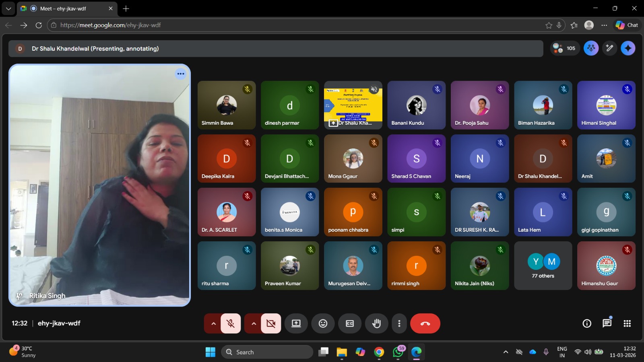Viewport: 644px width, 362px height.
Task: Leave the call with red button
Action: coord(425,323)
